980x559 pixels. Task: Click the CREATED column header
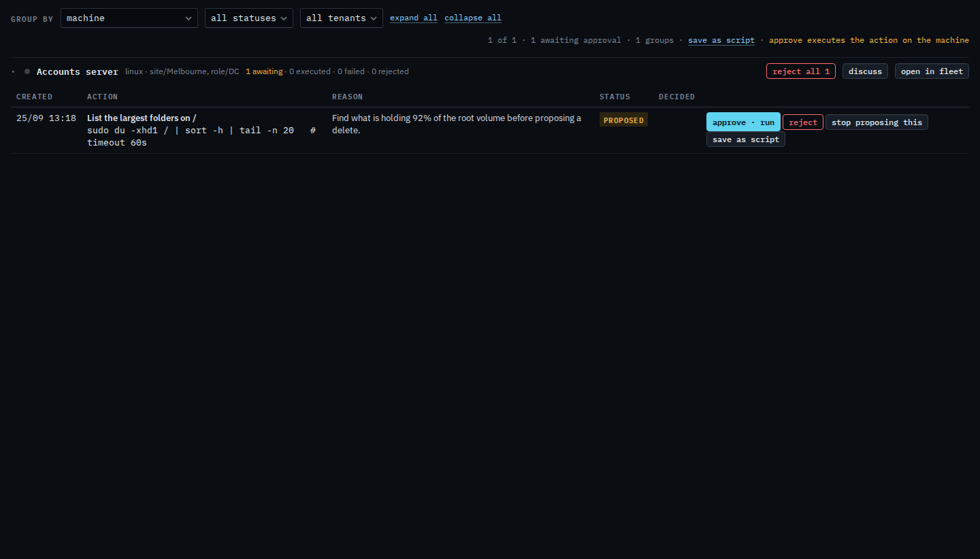[34, 97]
